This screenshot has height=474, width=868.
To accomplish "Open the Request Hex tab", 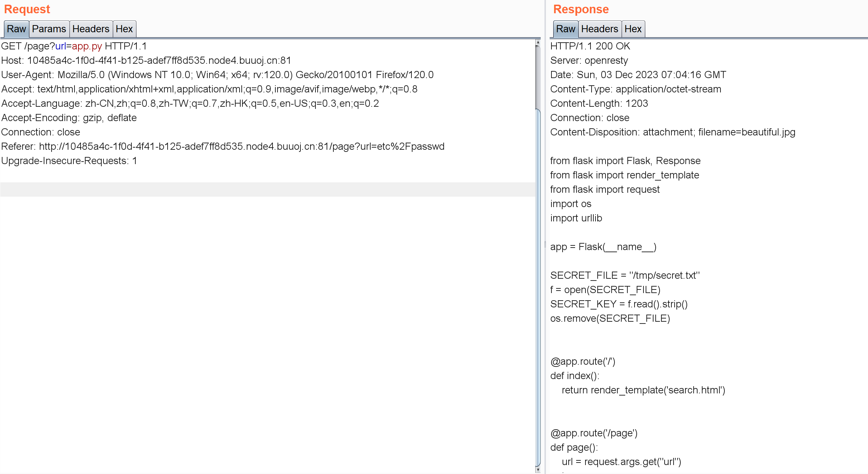I will pos(124,29).
